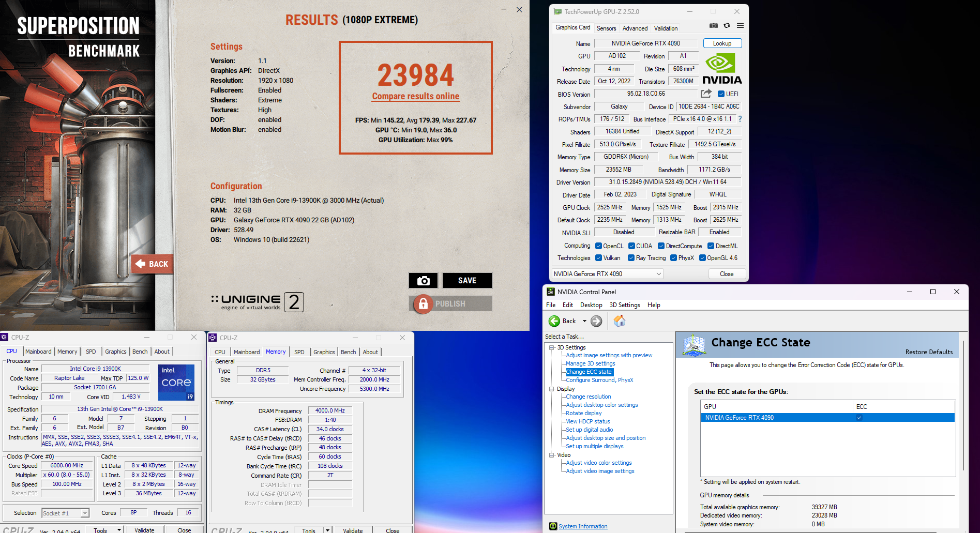Click the GPU-Z screenshot camera icon
This screenshot has height=533, width=980.
pos(714,25)
